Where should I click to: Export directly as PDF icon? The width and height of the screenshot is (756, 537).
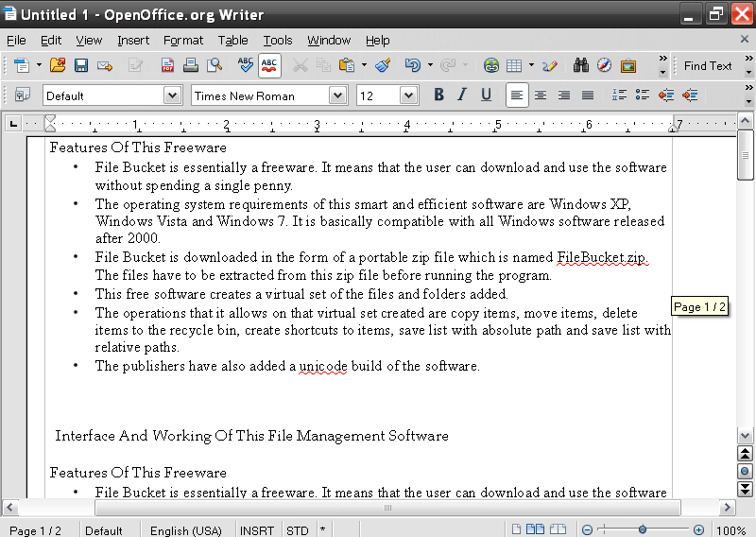pyautogui.click(x=167, y=65)
